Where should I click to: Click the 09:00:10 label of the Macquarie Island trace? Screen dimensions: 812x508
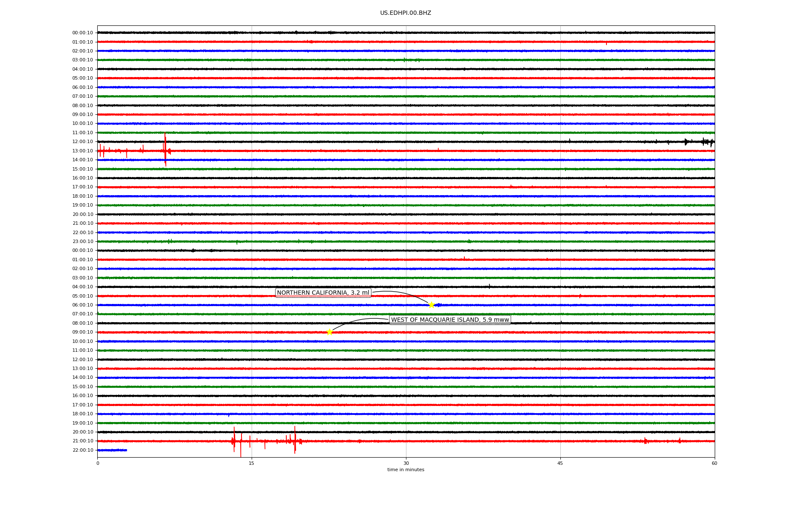click(x=82, y=332)
